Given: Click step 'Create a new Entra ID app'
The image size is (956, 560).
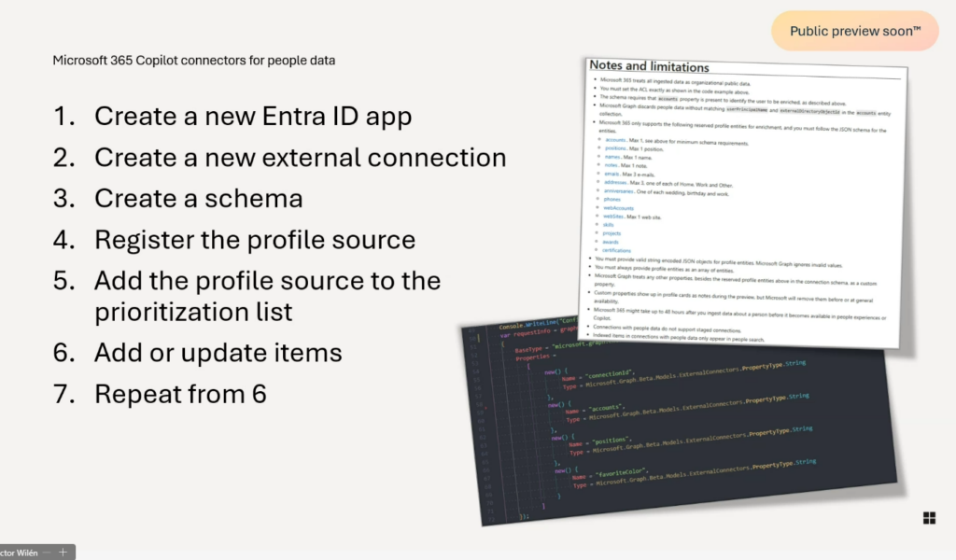Looking at the screenshot, I should click(253, 116).
